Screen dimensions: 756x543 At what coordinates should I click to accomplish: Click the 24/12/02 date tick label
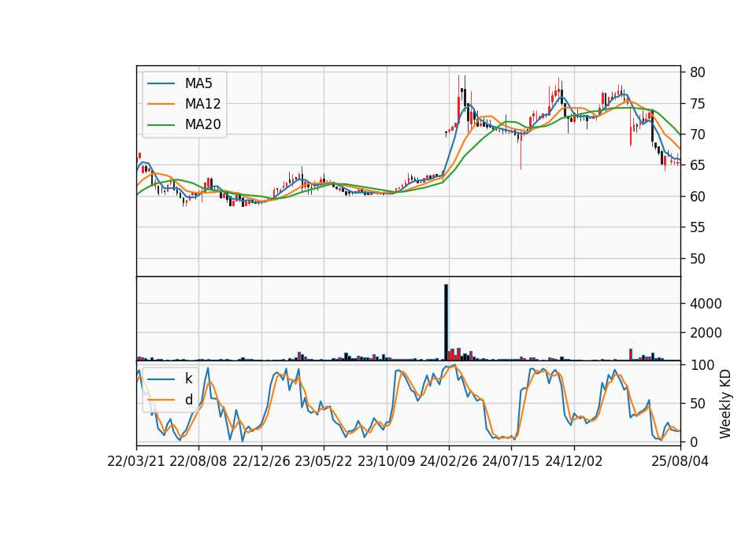point(574,461)
